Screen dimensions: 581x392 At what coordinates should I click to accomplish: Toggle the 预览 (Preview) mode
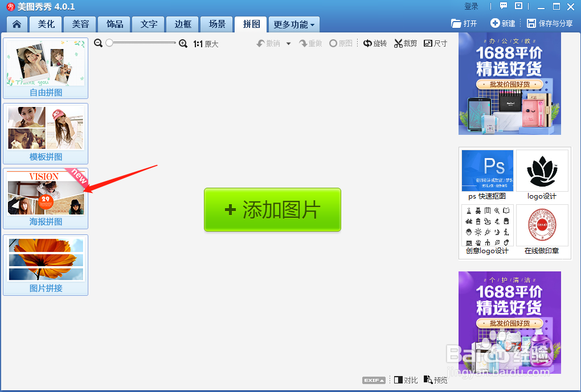coord(435,380)
